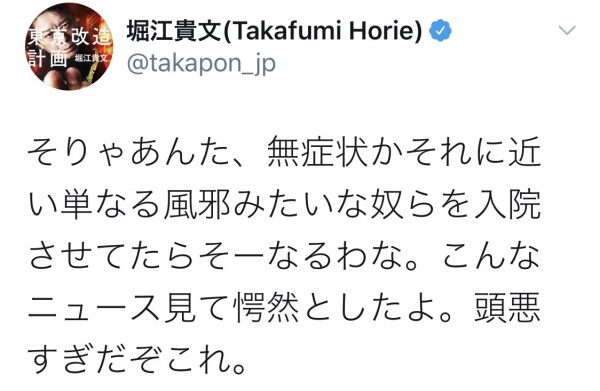Click the small 堀江貴文 caption inside avatar
600x391 pixels.
point(92,58)
